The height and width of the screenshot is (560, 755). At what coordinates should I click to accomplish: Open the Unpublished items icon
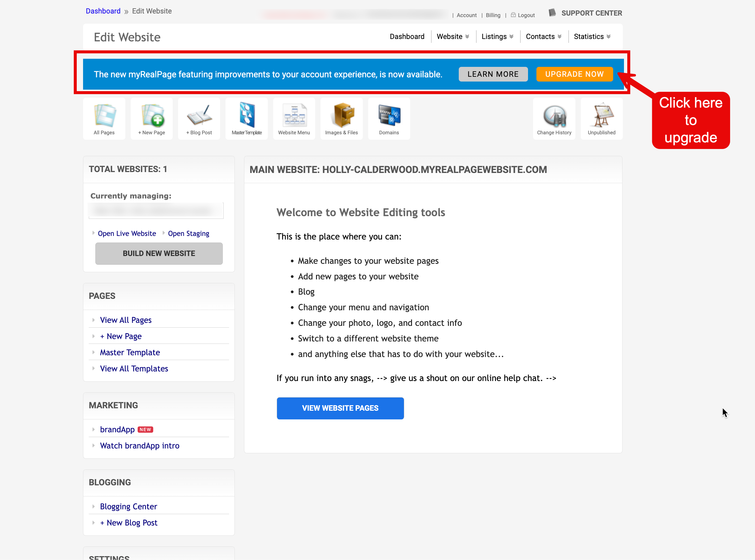pos(601,118)
